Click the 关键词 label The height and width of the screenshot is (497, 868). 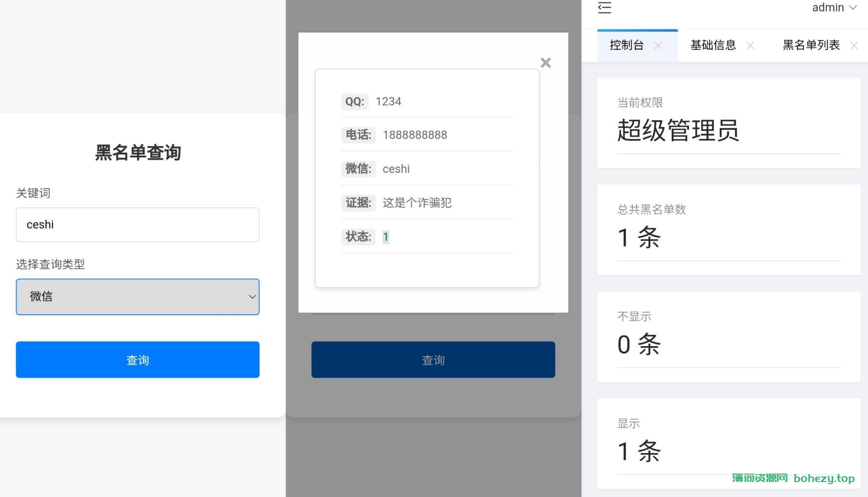click(33, 193)
